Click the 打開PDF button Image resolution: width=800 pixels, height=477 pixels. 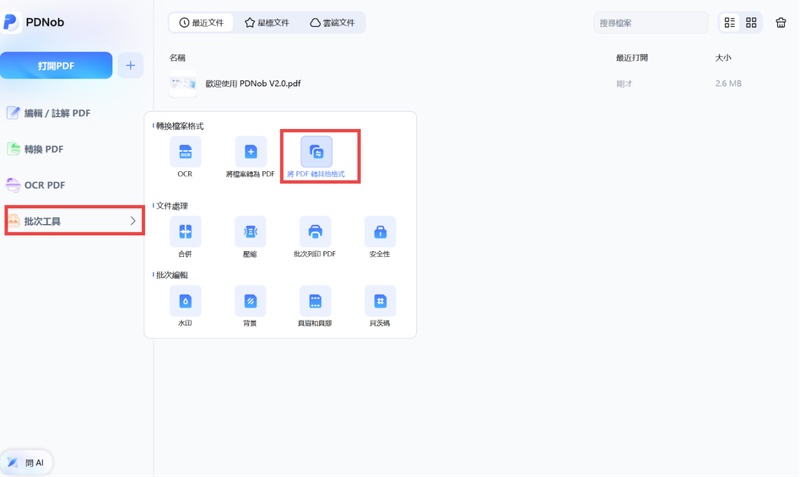pyautogui.click(x=56, y=65)
